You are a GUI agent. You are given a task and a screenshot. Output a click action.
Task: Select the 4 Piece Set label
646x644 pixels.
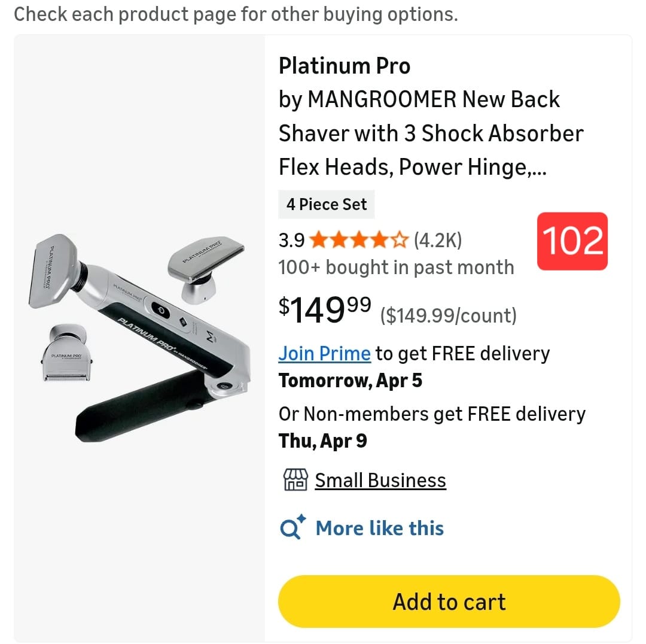click(x=327, y=205)
